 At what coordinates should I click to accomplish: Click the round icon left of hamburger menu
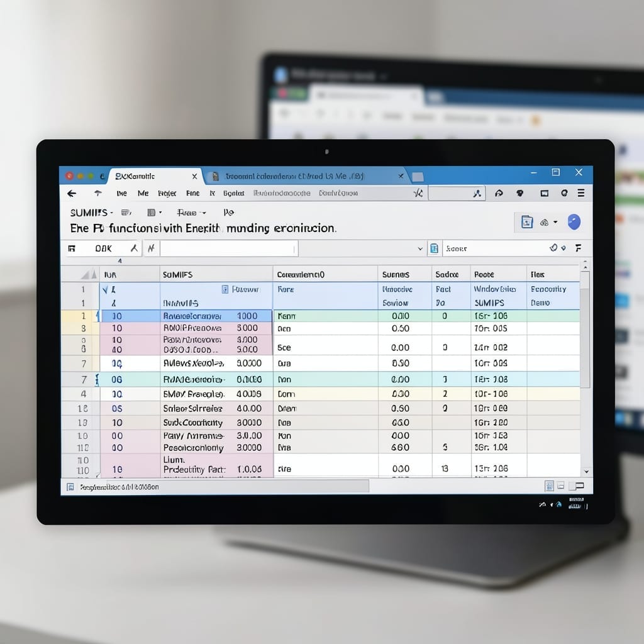coord(564,192)
